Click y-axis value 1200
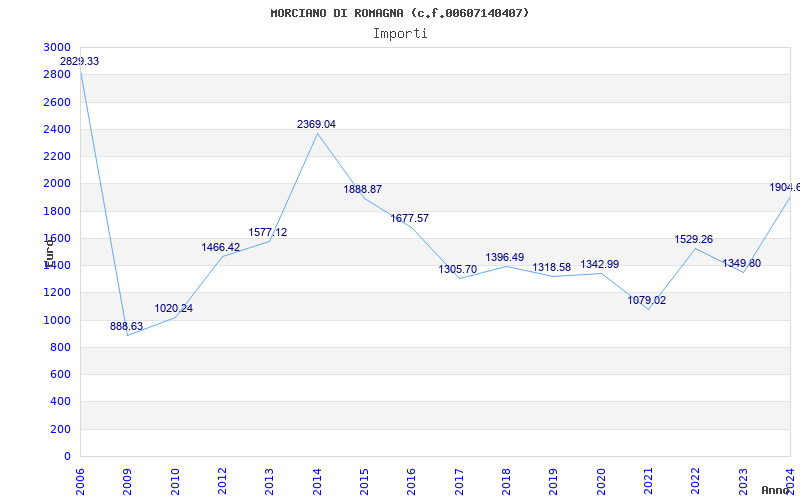 [x=57, y=293]
